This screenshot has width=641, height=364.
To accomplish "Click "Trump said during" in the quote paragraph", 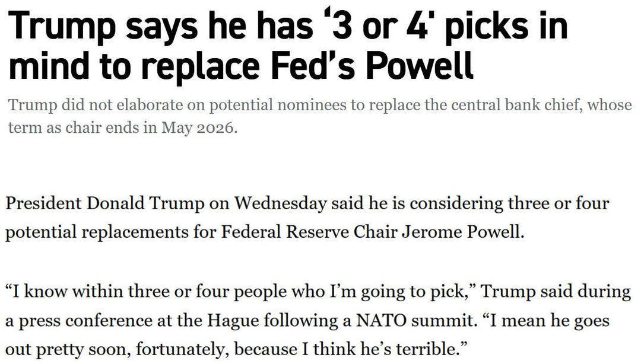I will point(556,292).
